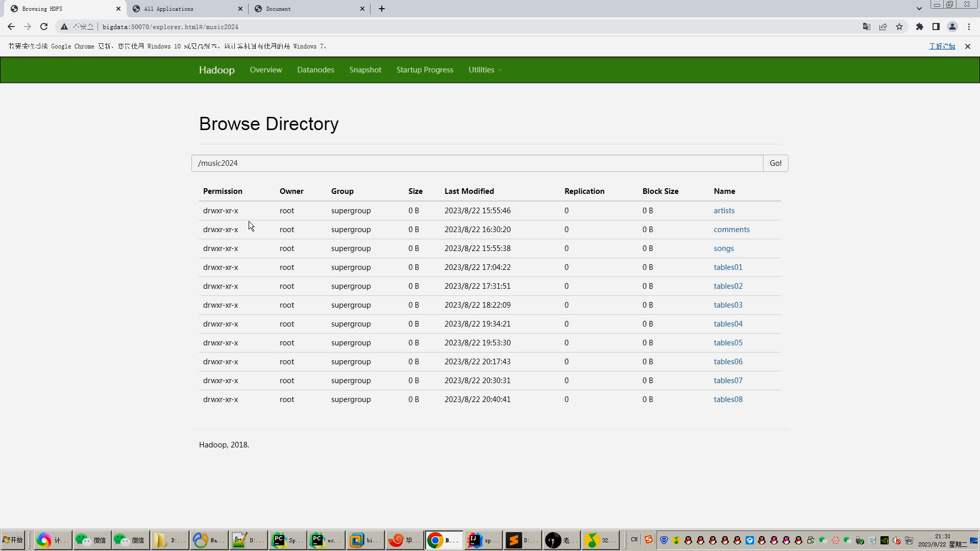
Task: Edit the directory path input field
Action: pos(477,162)
